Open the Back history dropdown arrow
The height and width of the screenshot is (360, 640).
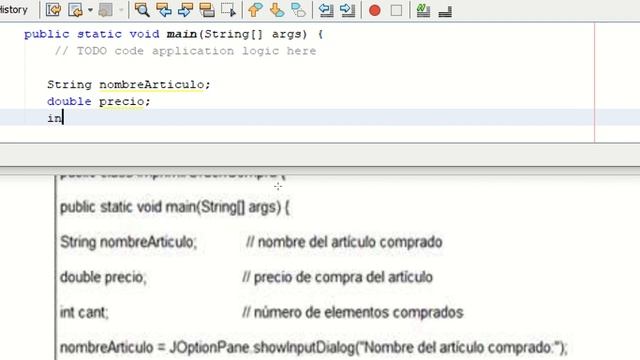click(90, 10)
